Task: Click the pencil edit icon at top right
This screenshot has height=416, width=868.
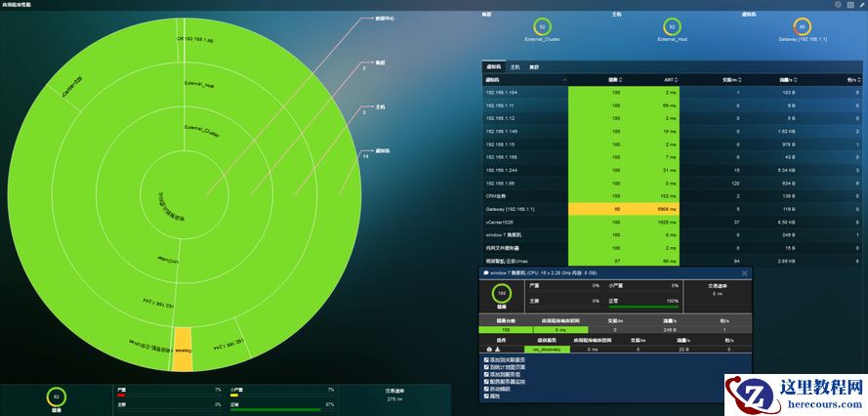Action: pyautogui.click(x=861, y=5)
